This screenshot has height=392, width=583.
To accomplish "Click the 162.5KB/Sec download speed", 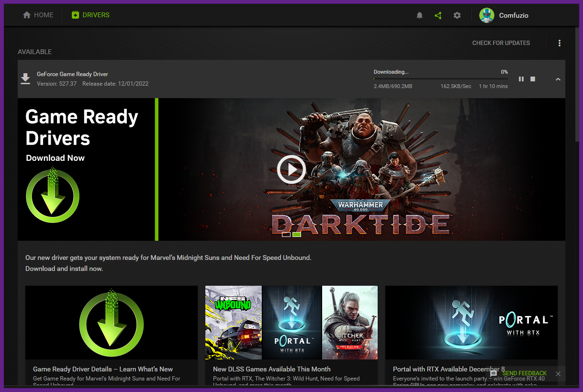I will [456, 86].
